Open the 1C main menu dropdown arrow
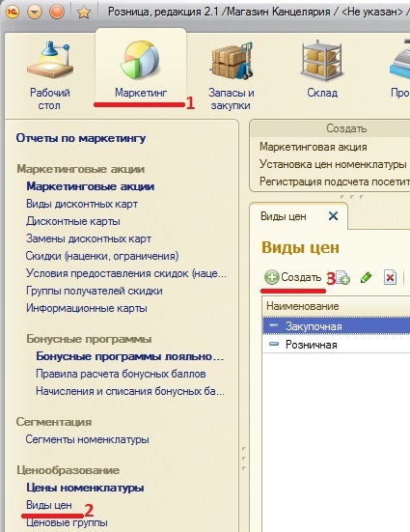The width and height of the screenshot is (410, 532). (35, 13)
